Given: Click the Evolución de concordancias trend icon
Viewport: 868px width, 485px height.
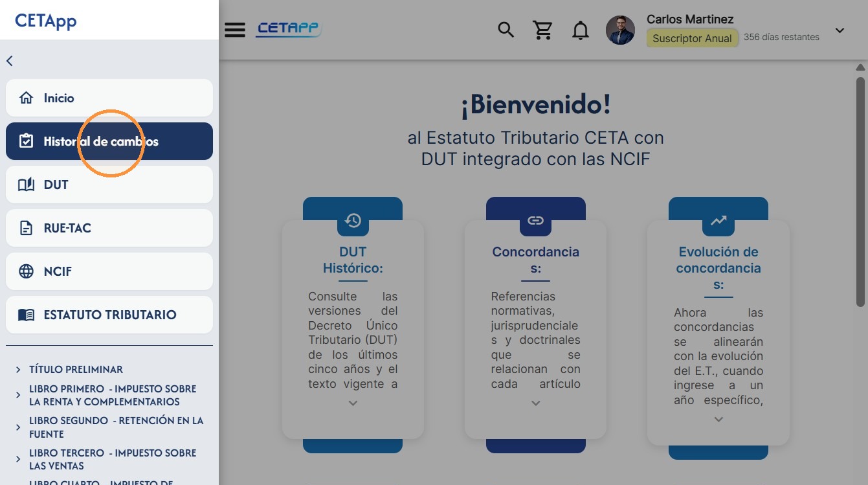Looking at the screenshot, I should tap(718, 221).
